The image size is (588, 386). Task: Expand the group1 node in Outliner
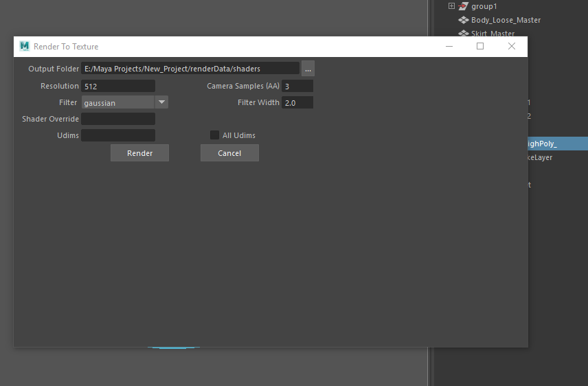(451, 5)
